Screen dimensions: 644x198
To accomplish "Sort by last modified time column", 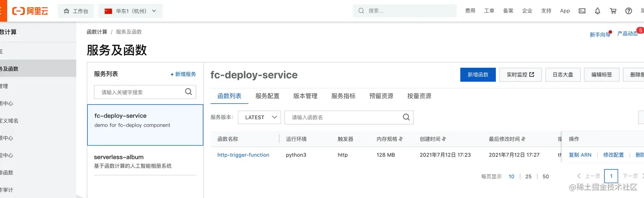I will pos(523,139).
